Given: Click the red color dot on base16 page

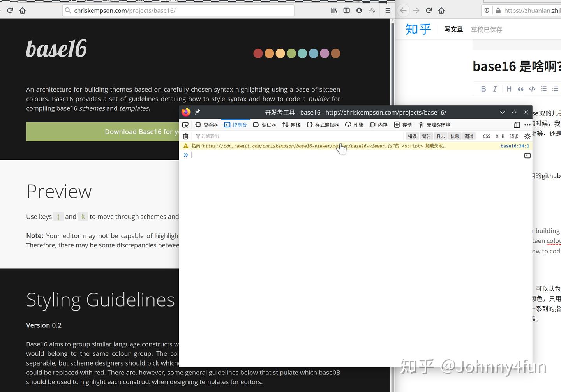Looking at the screenshot, I should click(x=258, y=53).
